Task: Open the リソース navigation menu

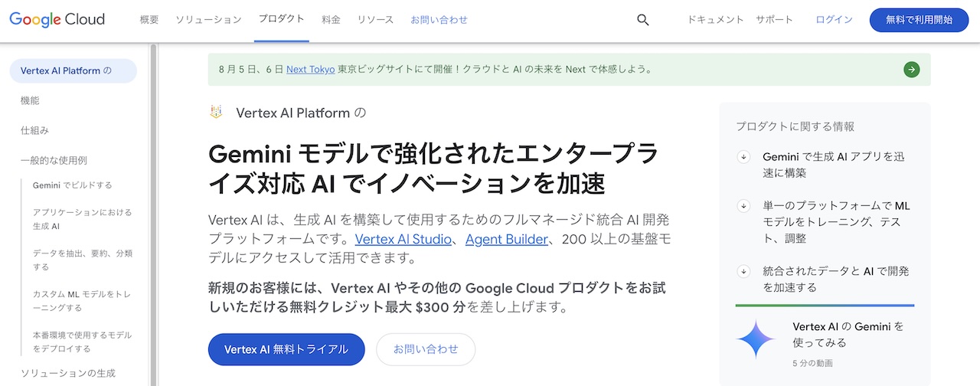Action: (x=375, y=20)
